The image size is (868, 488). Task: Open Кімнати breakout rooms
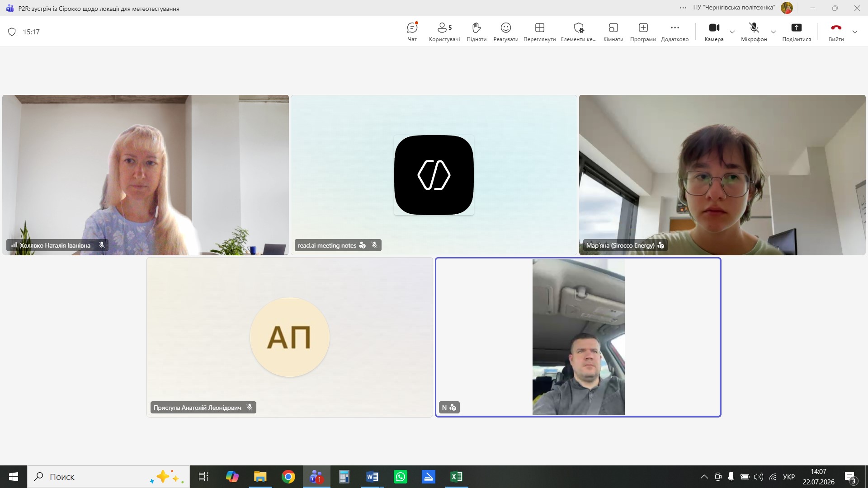(x=613, y=32)
